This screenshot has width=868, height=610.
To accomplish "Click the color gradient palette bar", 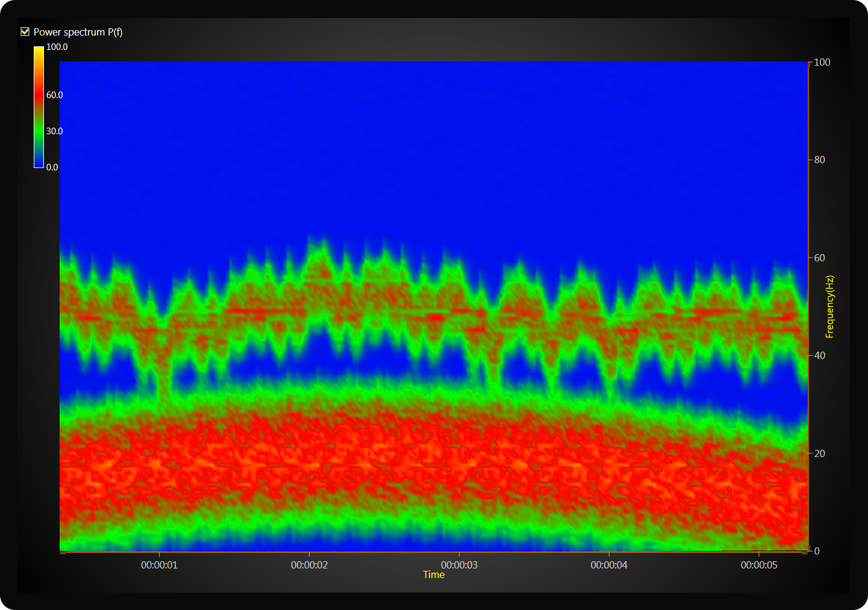I will point(39,107).
